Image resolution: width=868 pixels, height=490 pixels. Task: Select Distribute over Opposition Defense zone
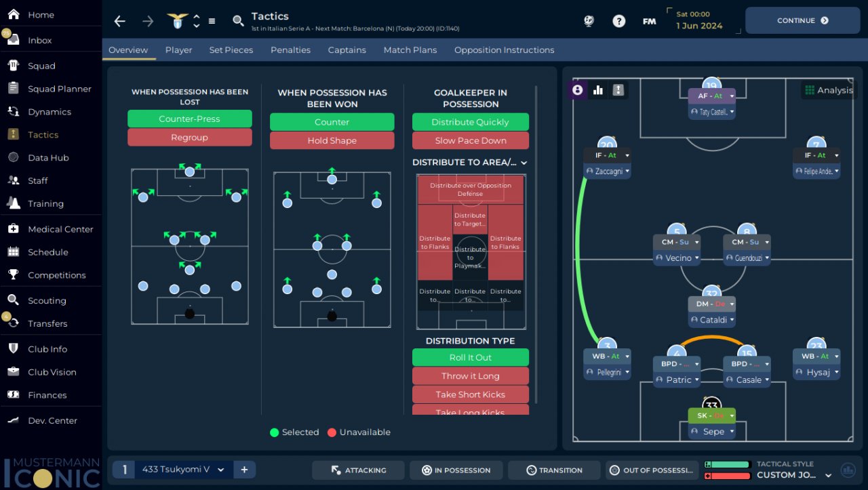tap(471, 189)
